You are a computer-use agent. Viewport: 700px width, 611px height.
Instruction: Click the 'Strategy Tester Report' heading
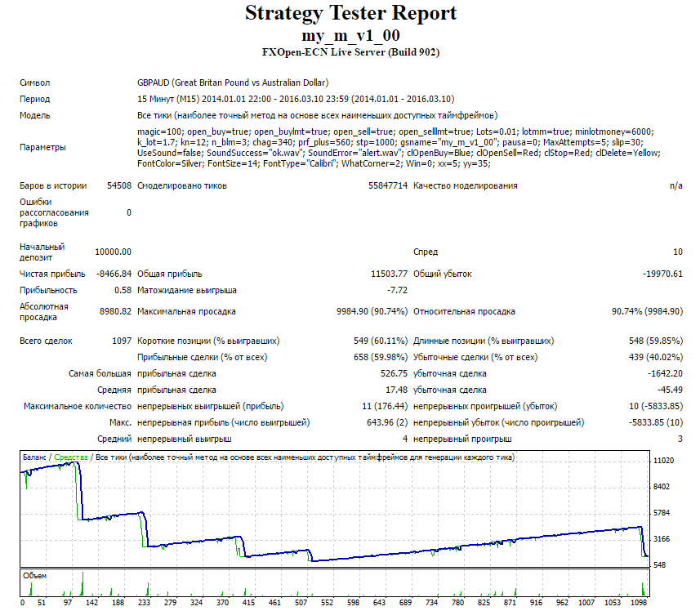[x=350, y=13]
